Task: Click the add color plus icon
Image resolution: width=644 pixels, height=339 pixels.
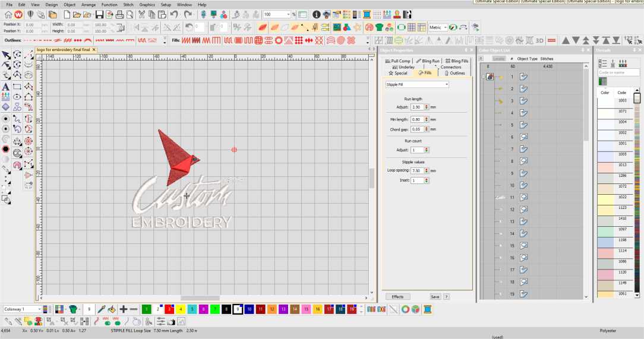Action: tap(123, 309)
